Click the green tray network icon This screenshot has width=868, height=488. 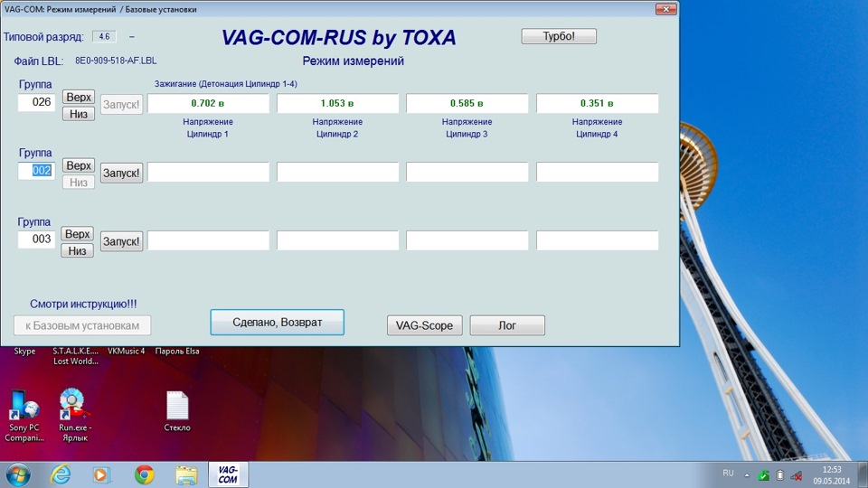pyautogui.click(x=763, y=475)
